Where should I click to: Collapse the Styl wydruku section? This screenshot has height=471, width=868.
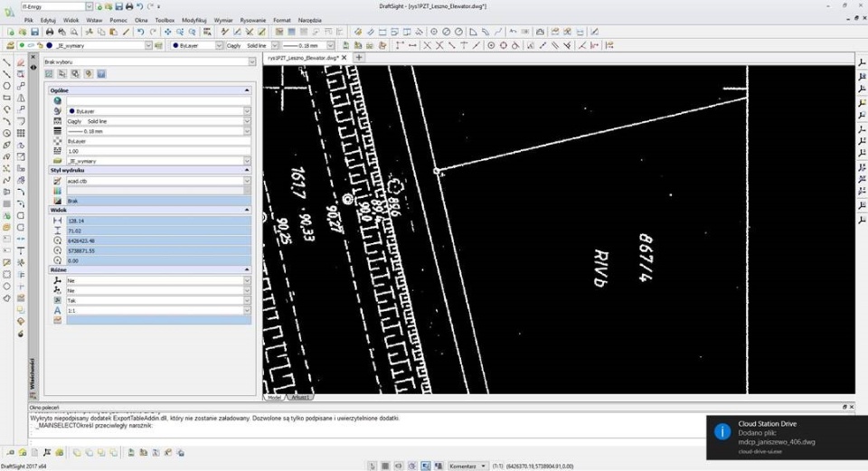click(x=247, y=170)
